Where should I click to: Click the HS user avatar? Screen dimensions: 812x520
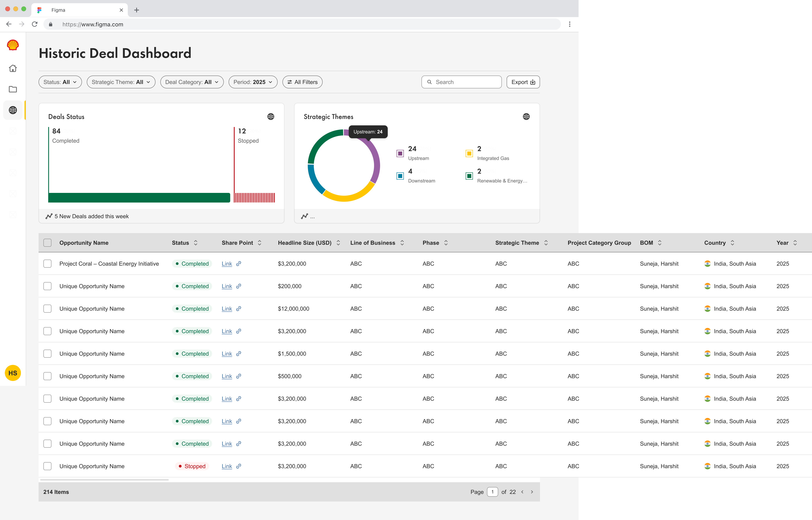pyautogui.click(x=13, y=373)
